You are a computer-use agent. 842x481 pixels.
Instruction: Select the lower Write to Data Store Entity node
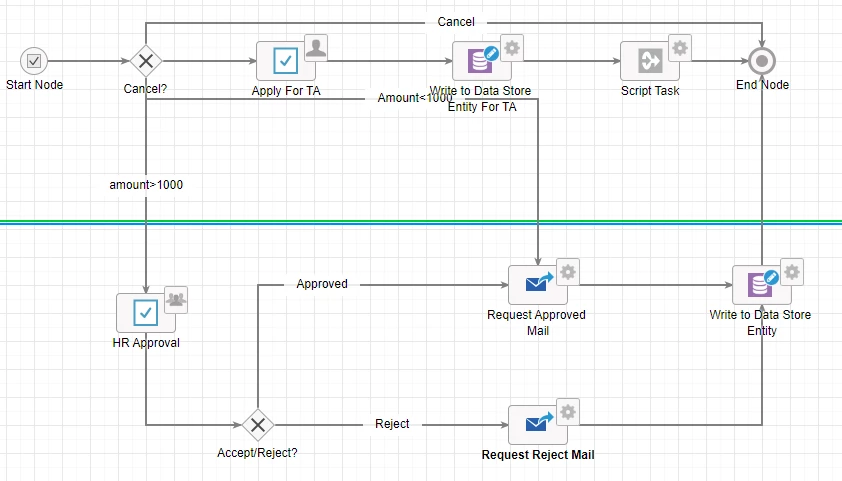pyautogui.click(x=761, y=285)
